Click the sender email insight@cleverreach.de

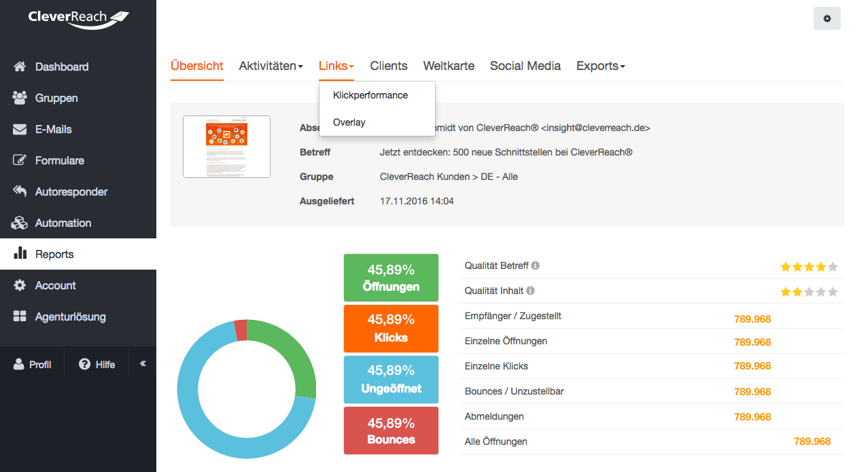point(595,128)
